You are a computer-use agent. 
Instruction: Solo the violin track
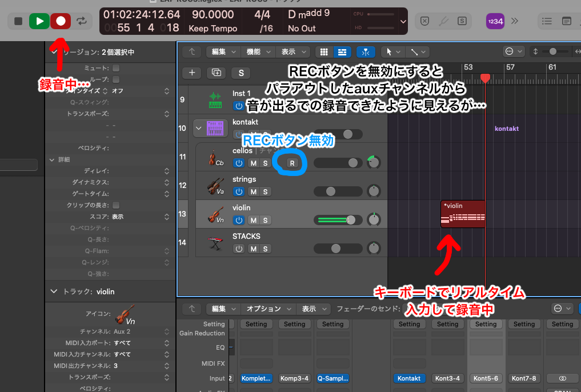click(x=265, y=220)
